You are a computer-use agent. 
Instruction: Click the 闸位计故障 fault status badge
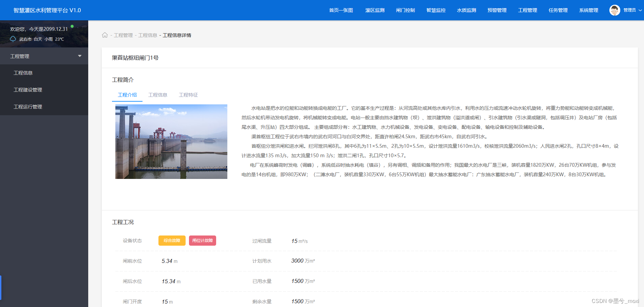(x=202, y=241)
